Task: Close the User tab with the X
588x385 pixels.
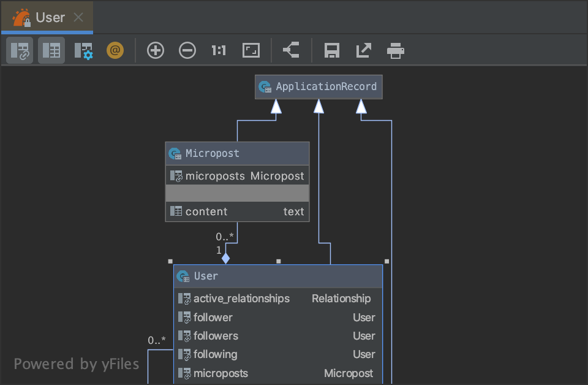Action: pyautogui.click(x=78, y=17)
